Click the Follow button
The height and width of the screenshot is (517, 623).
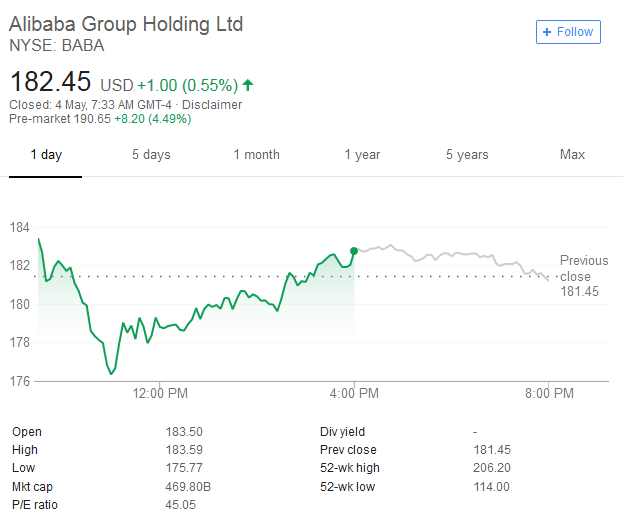tap(568, 32)
